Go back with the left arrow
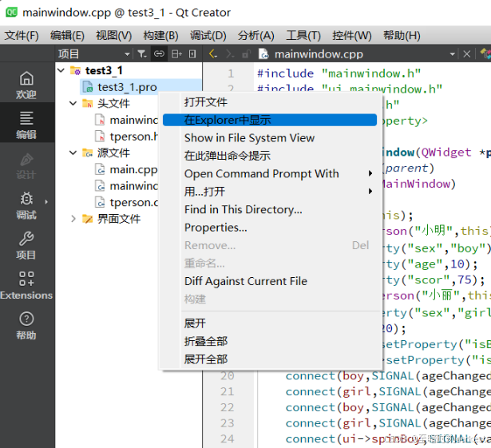 (x=213, y=54)
